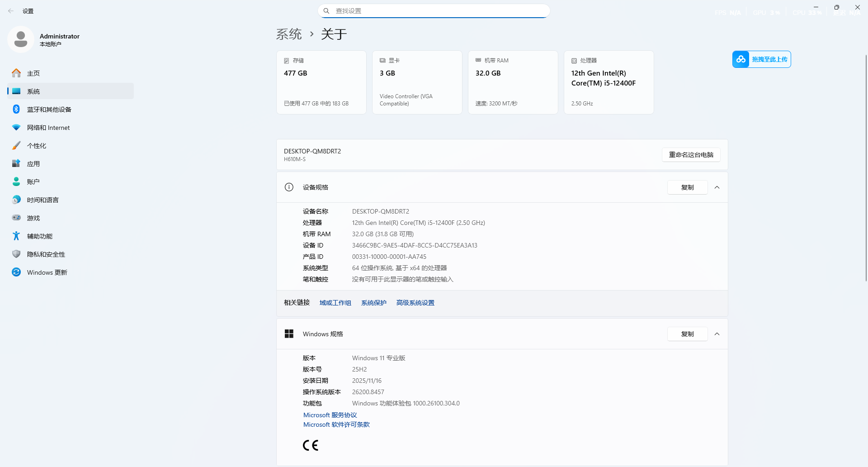
Task: Click the Windows 更新 refresh icon
Action: [x=16, y=272]
